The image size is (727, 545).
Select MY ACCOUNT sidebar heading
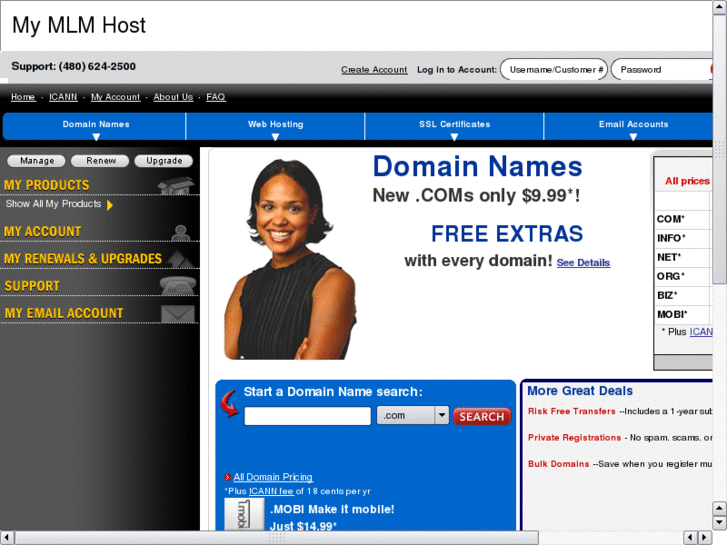click(x=43, y=231)
